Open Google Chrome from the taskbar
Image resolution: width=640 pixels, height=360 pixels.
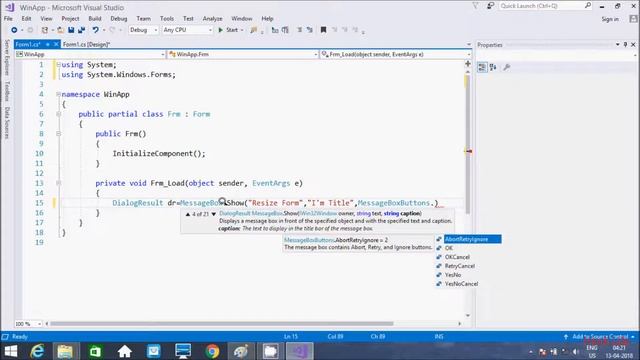[212, 351]
